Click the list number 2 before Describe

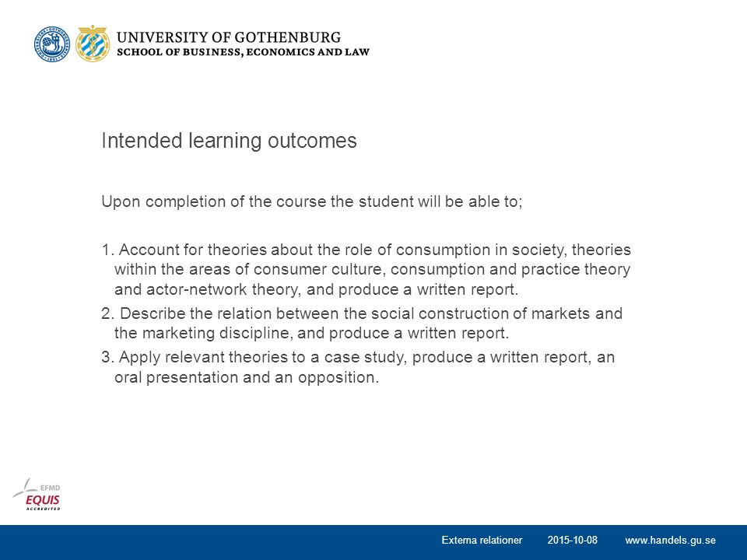[x=107, y=313]
